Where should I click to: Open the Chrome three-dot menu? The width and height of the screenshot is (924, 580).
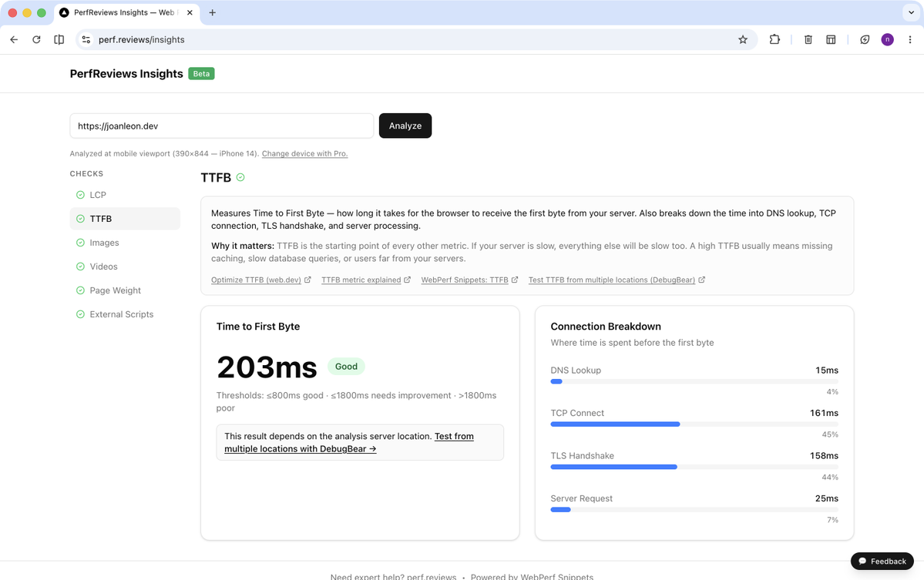point(910,39)
